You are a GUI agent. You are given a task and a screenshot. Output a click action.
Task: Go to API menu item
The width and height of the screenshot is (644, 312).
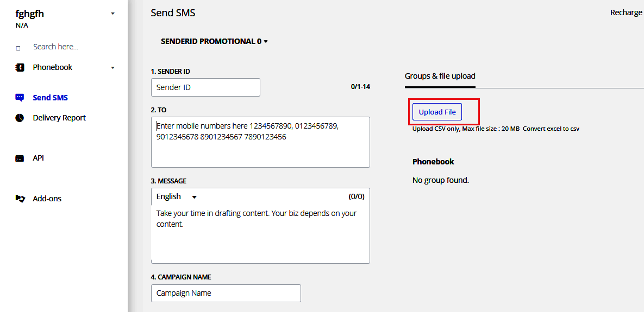(x=38, y=158)
